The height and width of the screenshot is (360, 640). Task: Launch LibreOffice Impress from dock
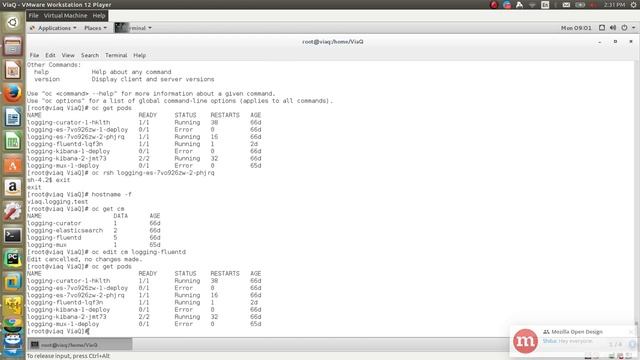[12, 70]
